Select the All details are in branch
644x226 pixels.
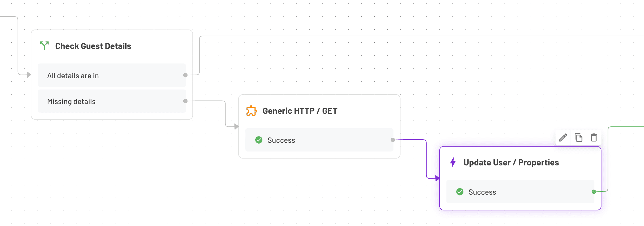click(112, 75)
